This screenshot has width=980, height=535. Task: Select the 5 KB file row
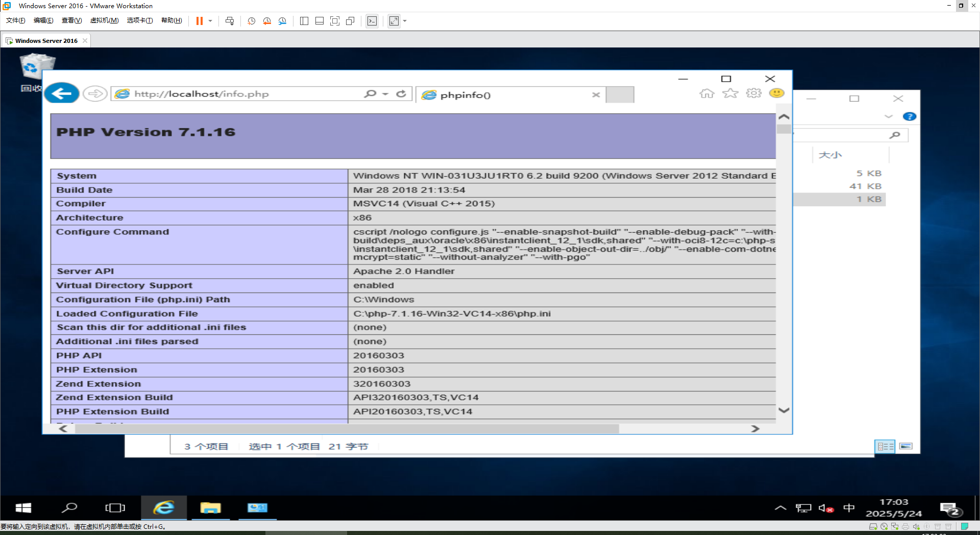coord(840,174)
